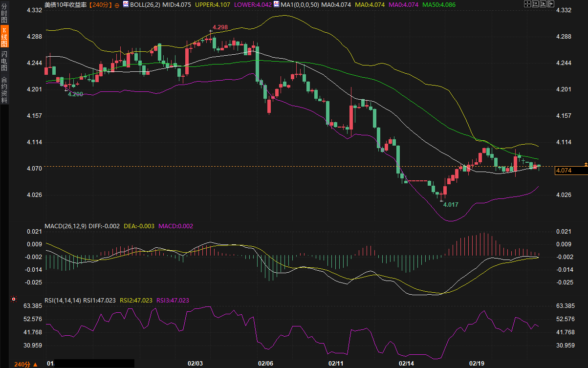This screenshot has height=368, width=588.
Task: Open the 闪电图 tab
Action: point(4,61)
